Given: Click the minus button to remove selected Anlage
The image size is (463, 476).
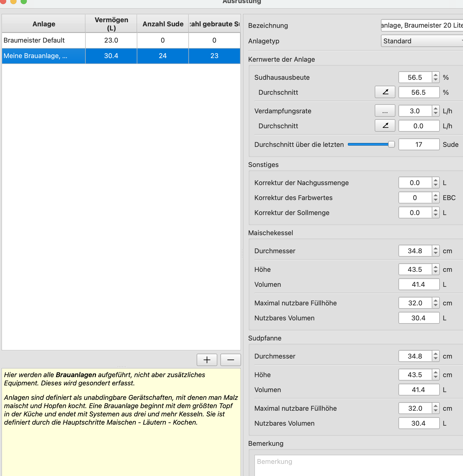Looking at the screenshot, I should (230, 360).
